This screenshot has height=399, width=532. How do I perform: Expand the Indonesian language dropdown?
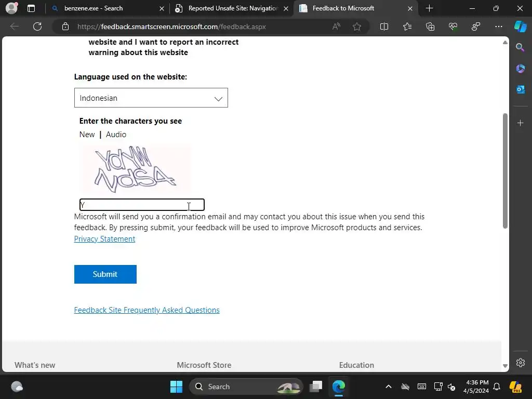click(x=151, y=98)
